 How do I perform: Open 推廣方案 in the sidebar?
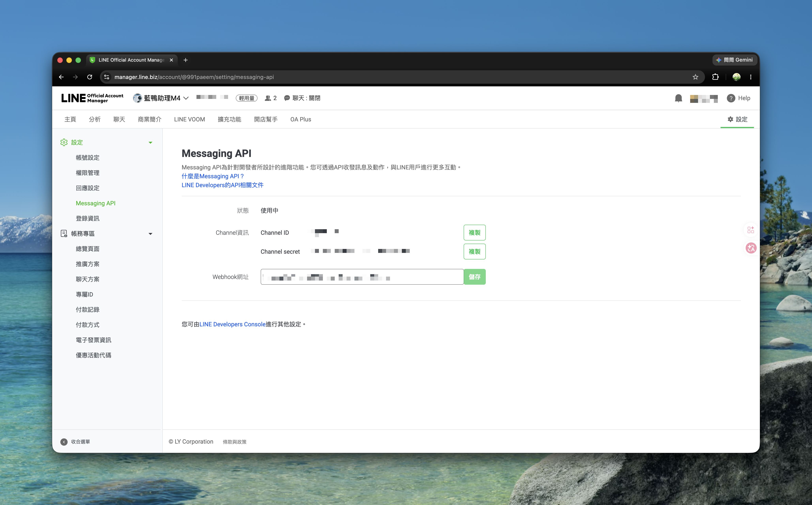(87, 264)
